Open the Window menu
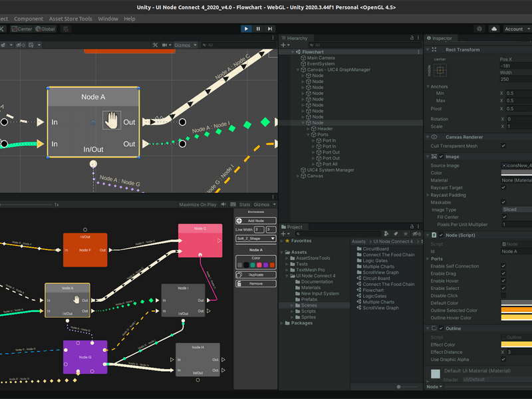Viewport: 532px width, 399px height. coord(108,19)
